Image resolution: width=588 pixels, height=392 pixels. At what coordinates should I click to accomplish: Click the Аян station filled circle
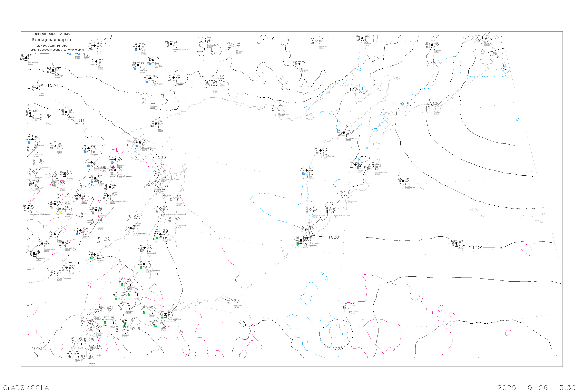(x=156, y=124)
